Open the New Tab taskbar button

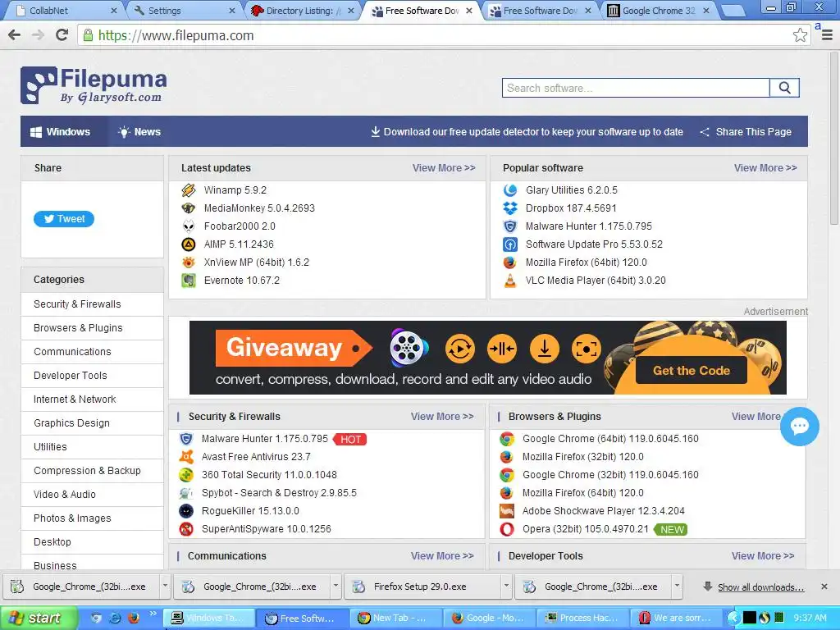click(396, 618)
